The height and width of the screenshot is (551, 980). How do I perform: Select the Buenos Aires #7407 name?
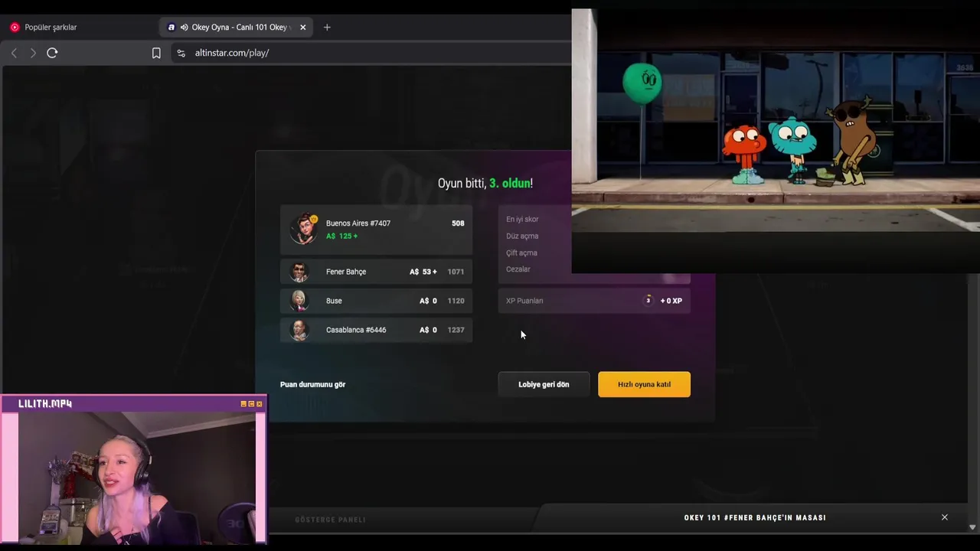(358, 223)
